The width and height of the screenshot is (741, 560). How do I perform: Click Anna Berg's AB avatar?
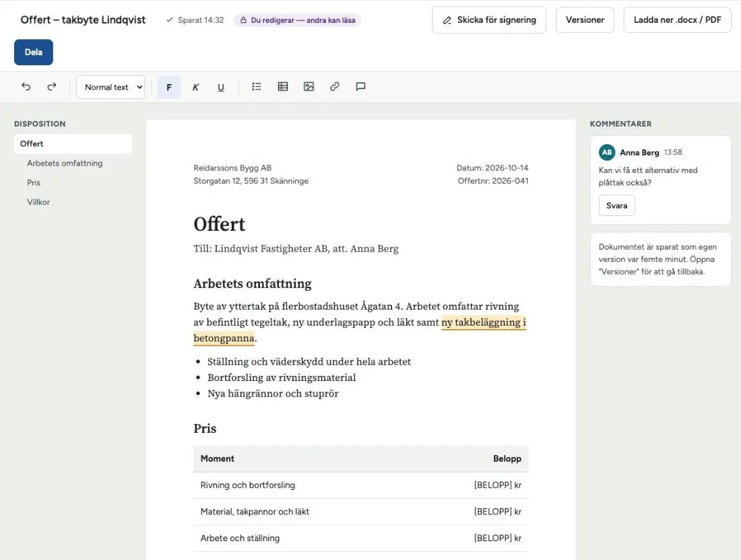607,153
